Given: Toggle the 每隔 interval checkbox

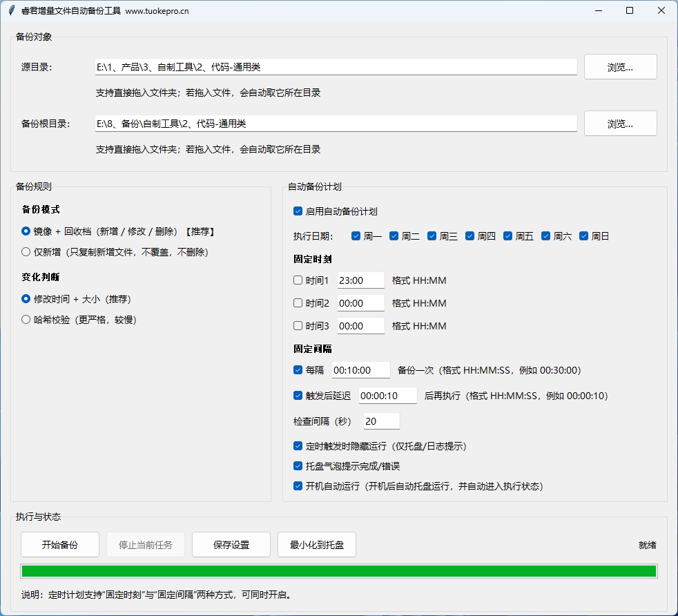Looking at the screenshot, I should click(x=298, y=370).
